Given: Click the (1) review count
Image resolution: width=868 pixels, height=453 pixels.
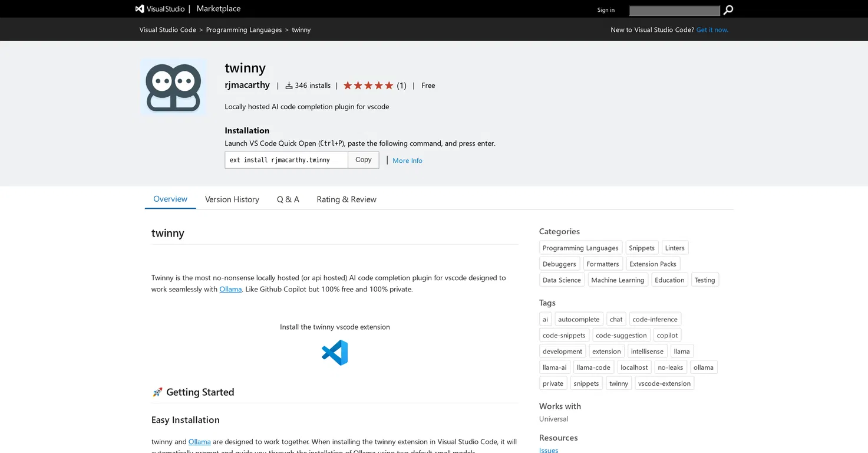Looking at the screenshot, I should click(x=401, y=86).
